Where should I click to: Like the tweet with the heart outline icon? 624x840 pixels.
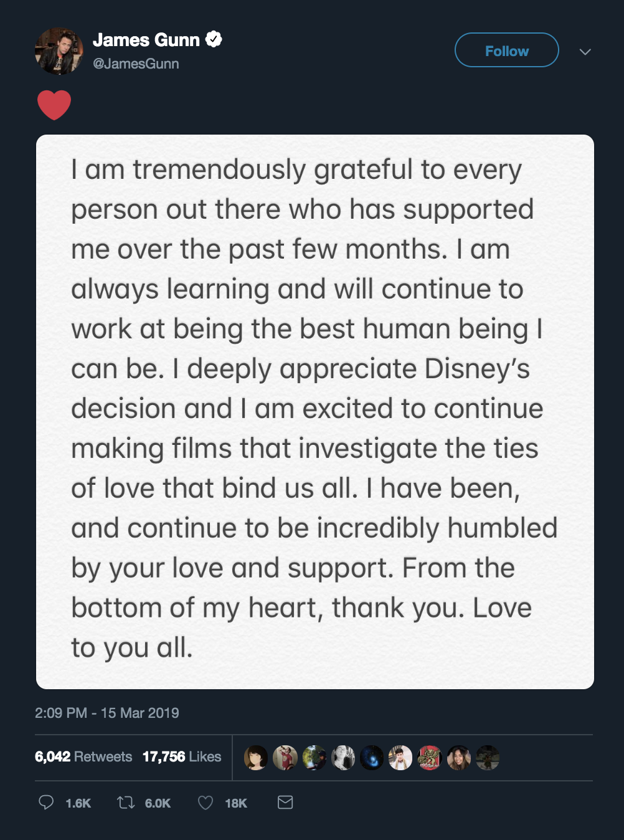(206, 803)
